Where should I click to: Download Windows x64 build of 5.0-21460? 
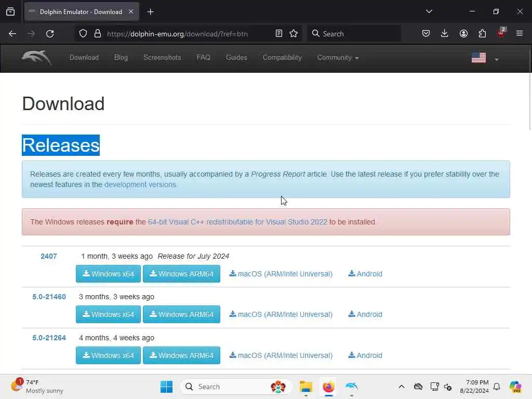point(108,314)
